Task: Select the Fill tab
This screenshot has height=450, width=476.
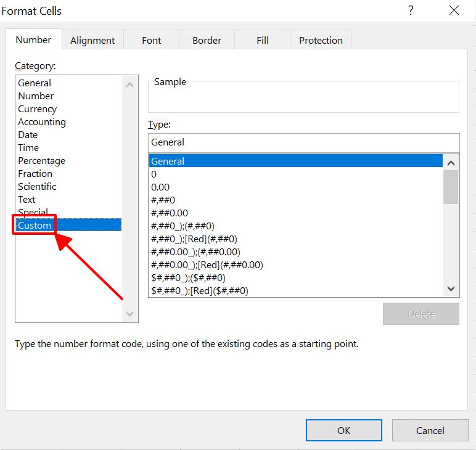Action: tap(262, 40)
